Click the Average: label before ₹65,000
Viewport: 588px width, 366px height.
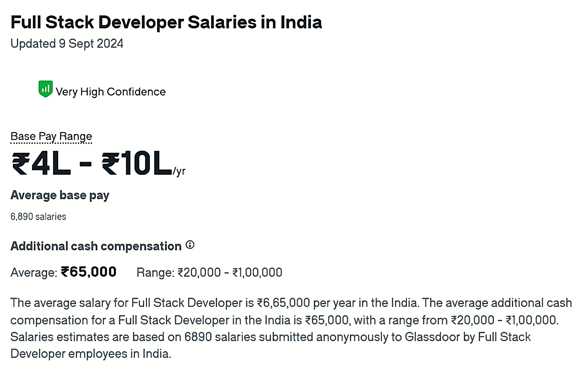click(x=34, y=273)
